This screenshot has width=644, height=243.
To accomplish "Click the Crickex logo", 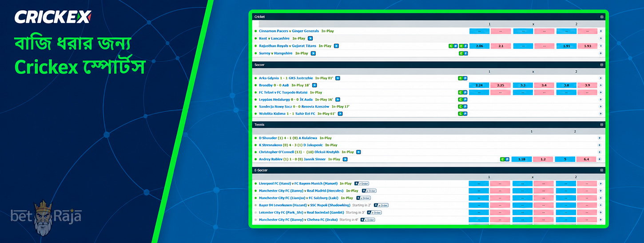I will click(52, 17).
